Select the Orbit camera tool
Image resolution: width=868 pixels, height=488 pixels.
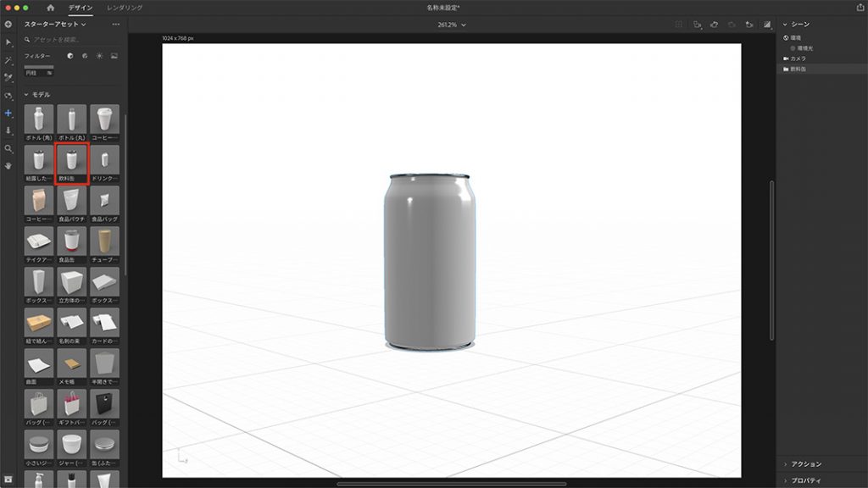tap(8, 95)
